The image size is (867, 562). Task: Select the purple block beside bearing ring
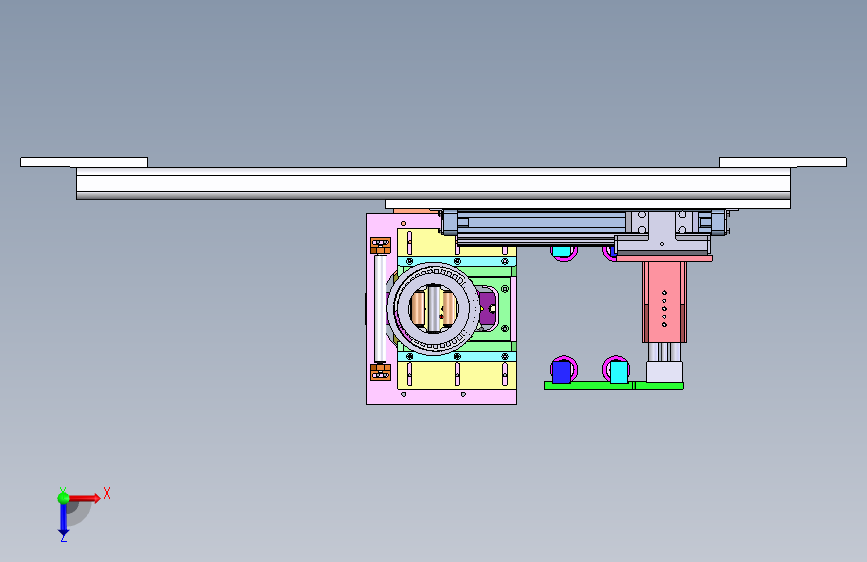[x=488, y=308]
